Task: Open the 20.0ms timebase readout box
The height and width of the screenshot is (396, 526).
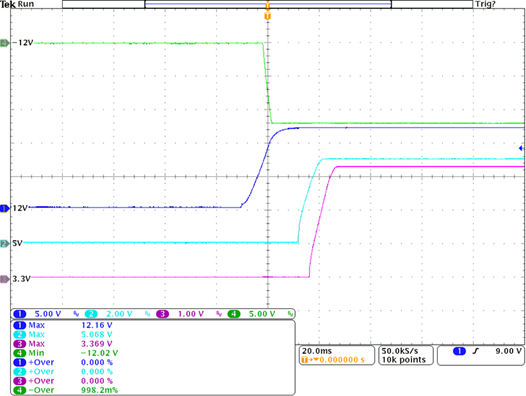Action: tap(336, 355)
